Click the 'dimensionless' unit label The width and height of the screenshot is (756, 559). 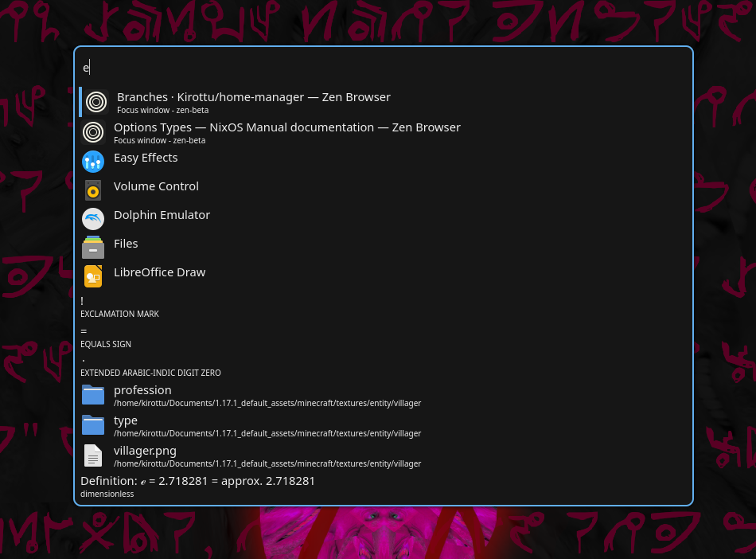pyautogui.click(x=107, y=494)
